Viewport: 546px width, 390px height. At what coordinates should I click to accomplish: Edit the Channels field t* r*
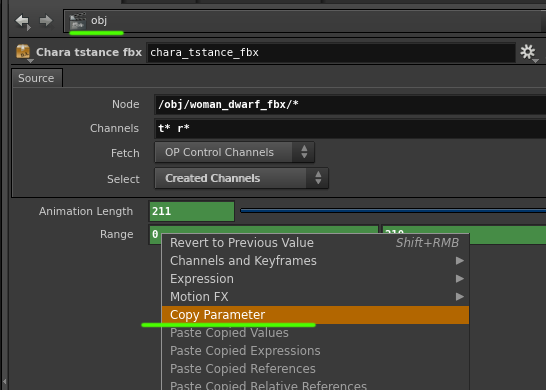[x=350, y=128]
